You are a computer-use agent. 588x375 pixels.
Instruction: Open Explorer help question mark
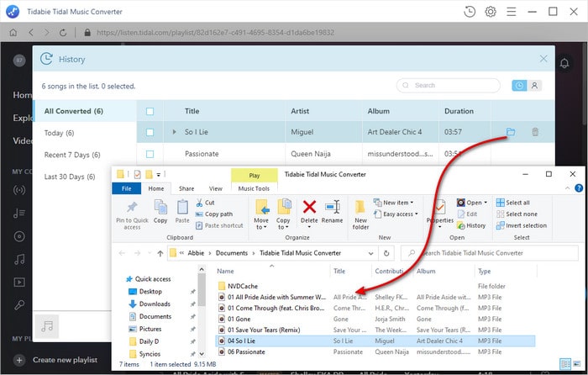point(579,188)
